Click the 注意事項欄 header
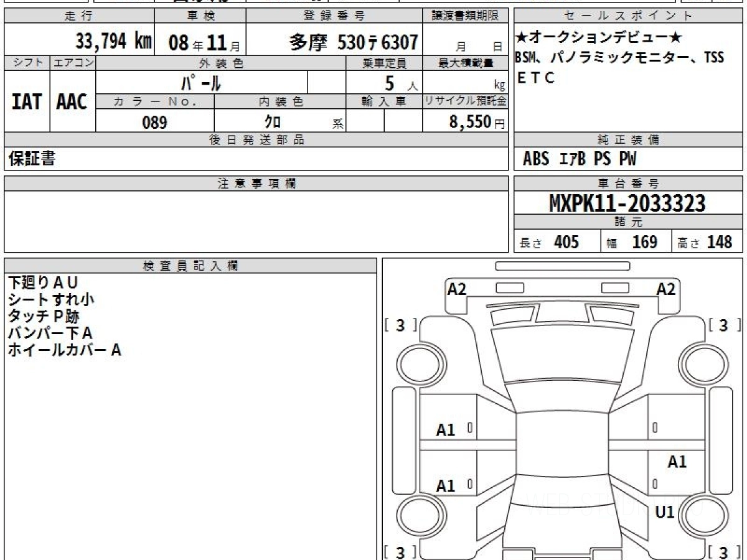Screen dimensions: 747x560 click(256, 183)
